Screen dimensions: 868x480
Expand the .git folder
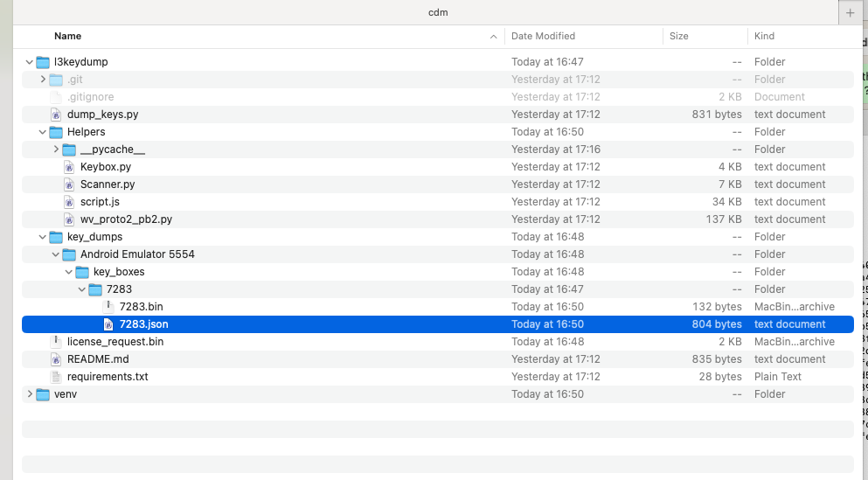43,80
